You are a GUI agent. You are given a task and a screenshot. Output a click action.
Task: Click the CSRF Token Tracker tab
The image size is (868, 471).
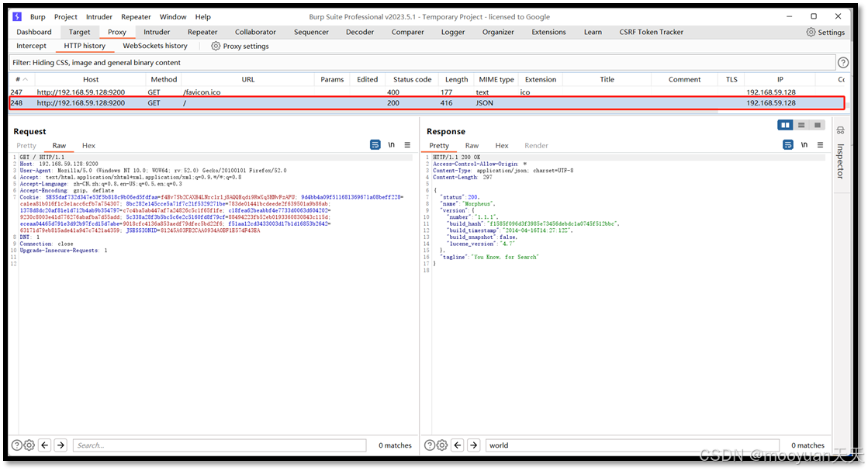(x=651, y=32)
